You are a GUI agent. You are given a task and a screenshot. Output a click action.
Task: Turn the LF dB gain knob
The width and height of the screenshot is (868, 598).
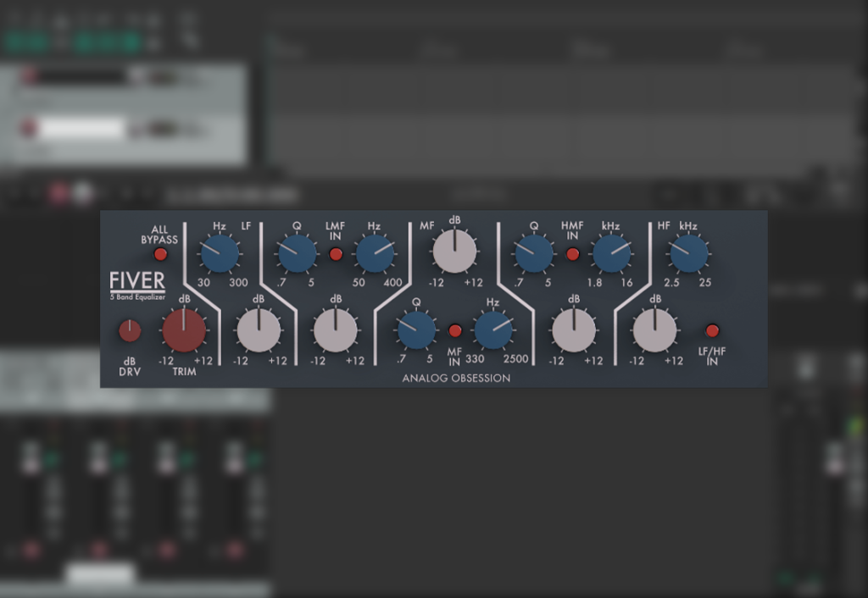[x=259, y=330]
